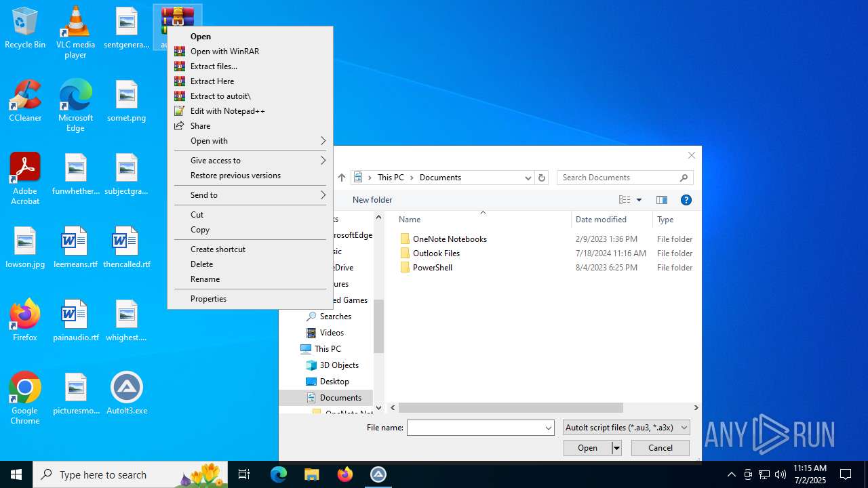Select the Firefox desktop shortcut
Viewport: 868px width, 488px height.
(x=25, y=321)
